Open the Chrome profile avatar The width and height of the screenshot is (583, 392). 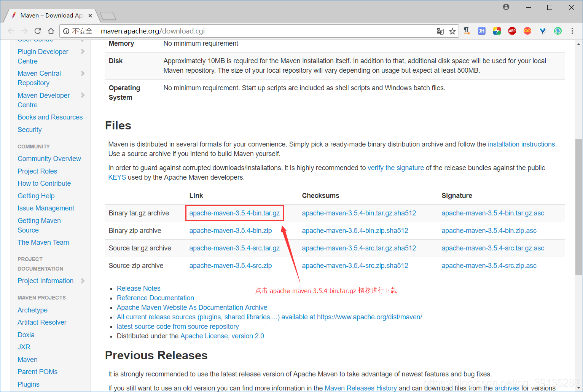506,7
